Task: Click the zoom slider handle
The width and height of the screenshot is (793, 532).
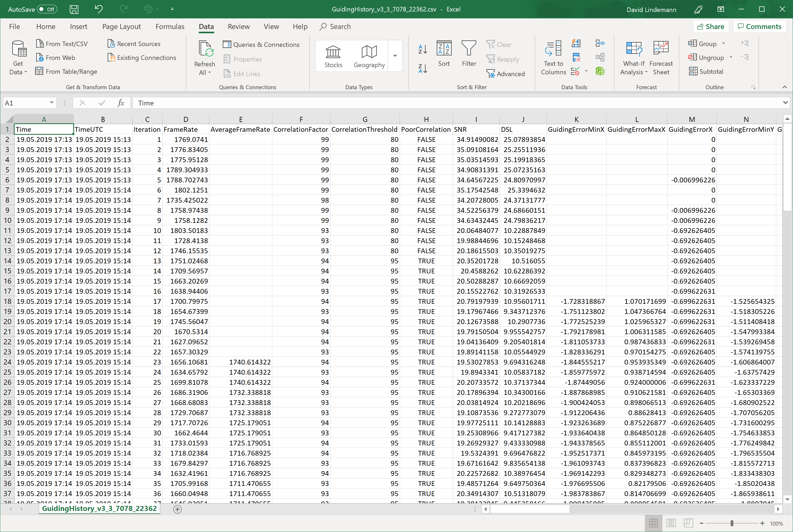Action: 731,523
